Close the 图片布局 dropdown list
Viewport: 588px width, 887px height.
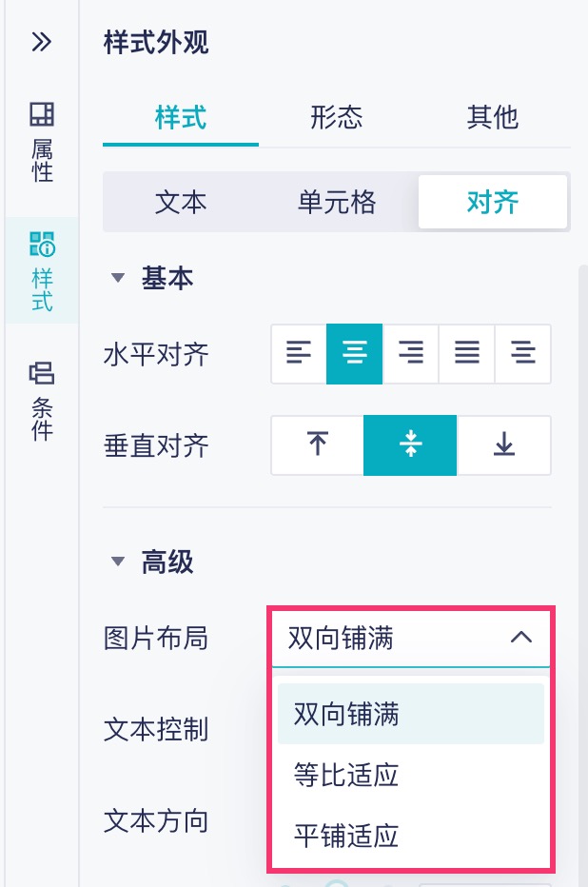(x=520, y=638)
